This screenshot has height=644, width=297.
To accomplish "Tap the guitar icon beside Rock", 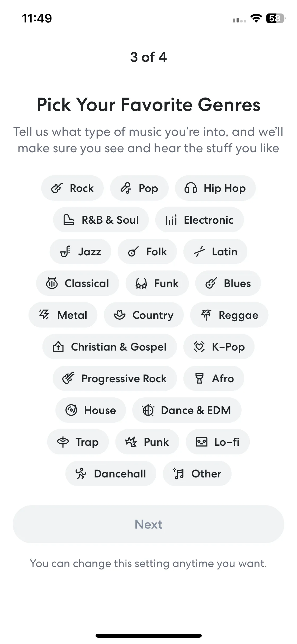I will [57, 188].
